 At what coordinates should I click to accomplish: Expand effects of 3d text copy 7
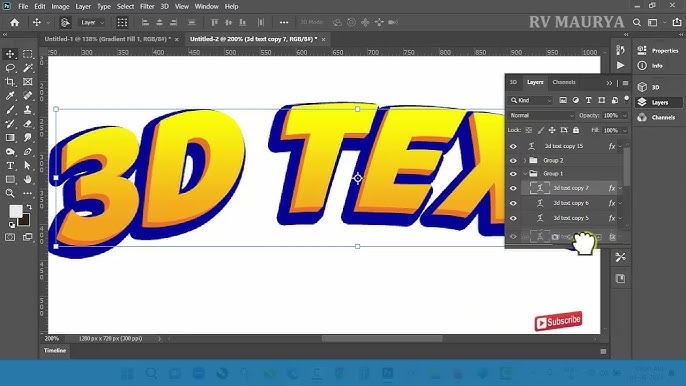pos(620,188)
